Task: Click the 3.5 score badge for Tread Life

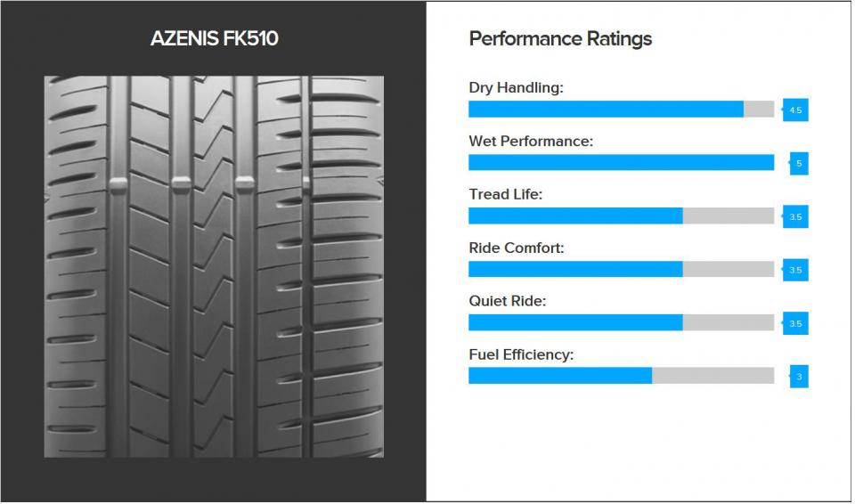Action: click(795, 217)
